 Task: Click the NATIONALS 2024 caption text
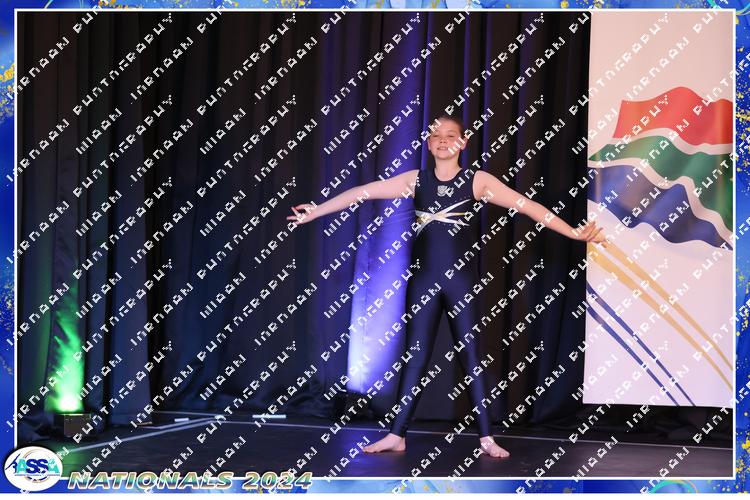click(190, 480)
